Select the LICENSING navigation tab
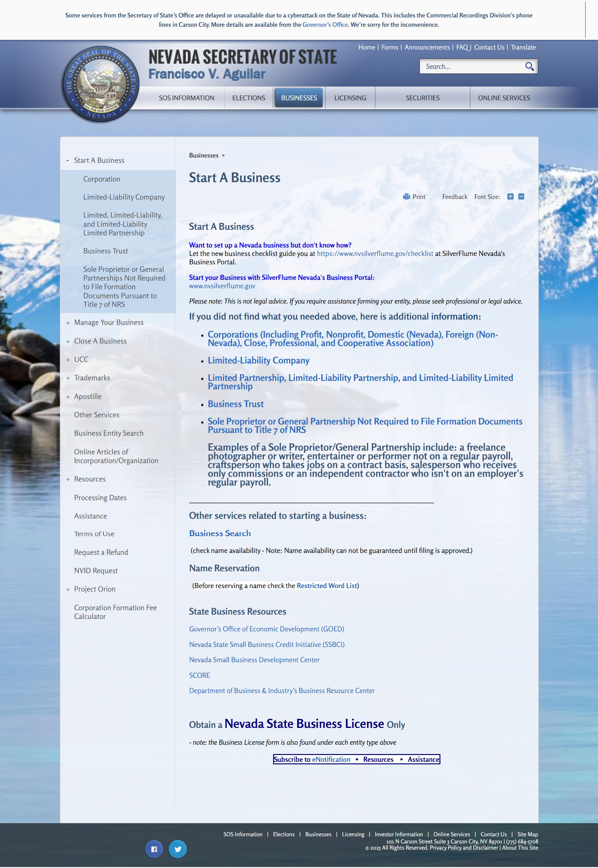Screen dimensions: 598x868 (350, 98)
